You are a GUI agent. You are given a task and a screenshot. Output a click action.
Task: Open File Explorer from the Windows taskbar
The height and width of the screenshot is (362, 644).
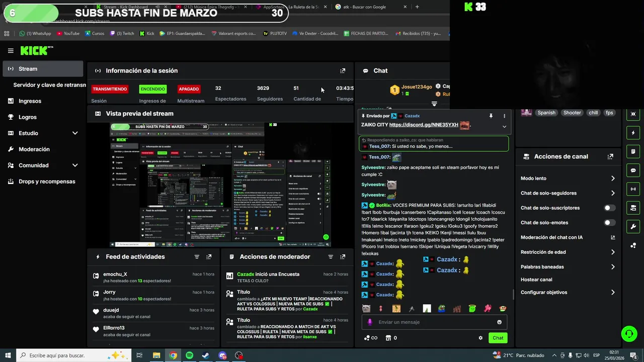156,355
